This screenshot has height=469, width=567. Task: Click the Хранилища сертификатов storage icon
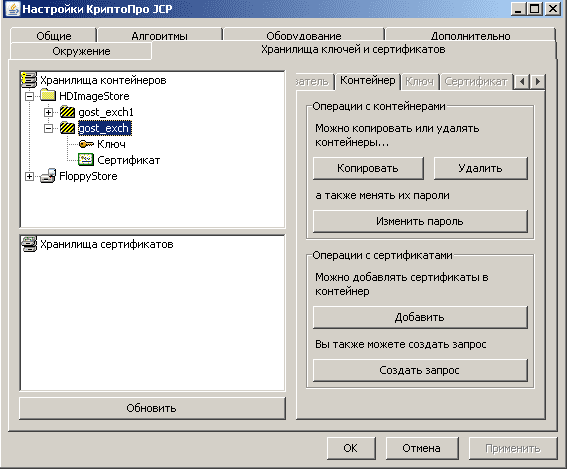coord(29,244)
